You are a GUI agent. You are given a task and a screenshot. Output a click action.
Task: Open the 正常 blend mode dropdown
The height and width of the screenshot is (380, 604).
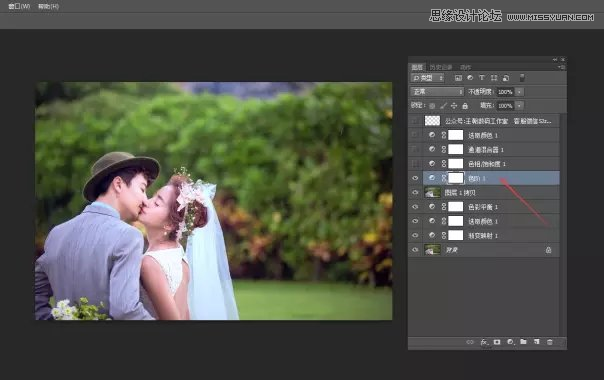[x=437, y=92]
